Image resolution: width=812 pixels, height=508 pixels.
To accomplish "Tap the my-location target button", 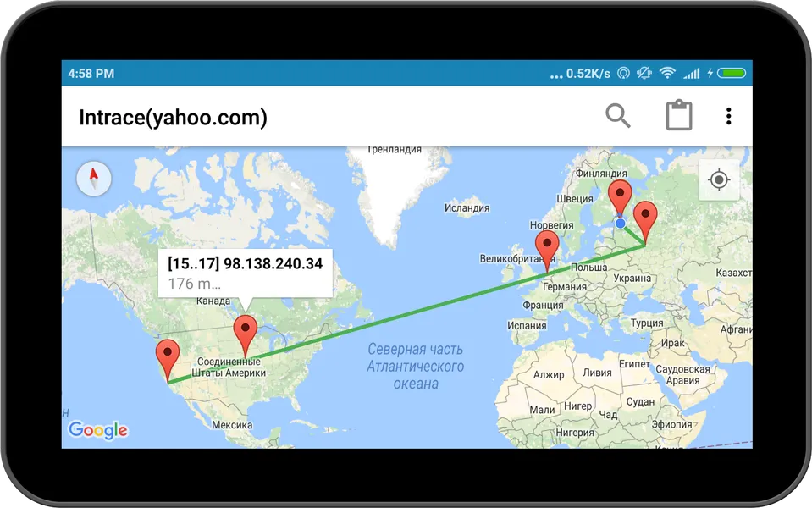I will pyautogui.click(x=719, y=179).
